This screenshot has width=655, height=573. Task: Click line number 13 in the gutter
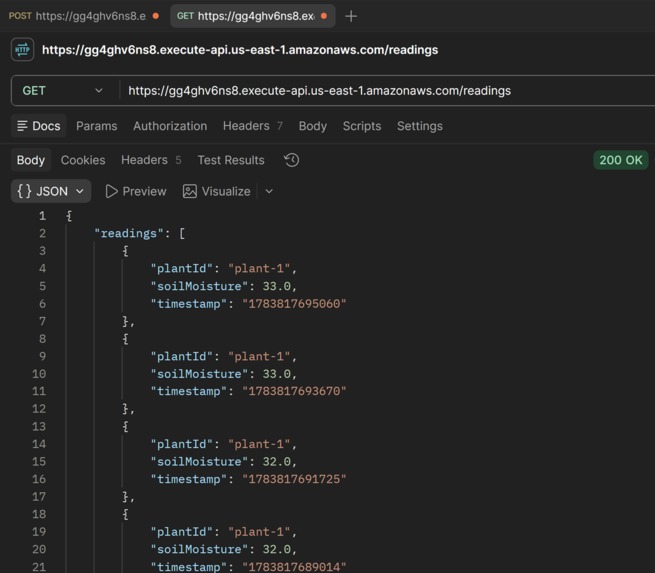(x=39, y=426)
